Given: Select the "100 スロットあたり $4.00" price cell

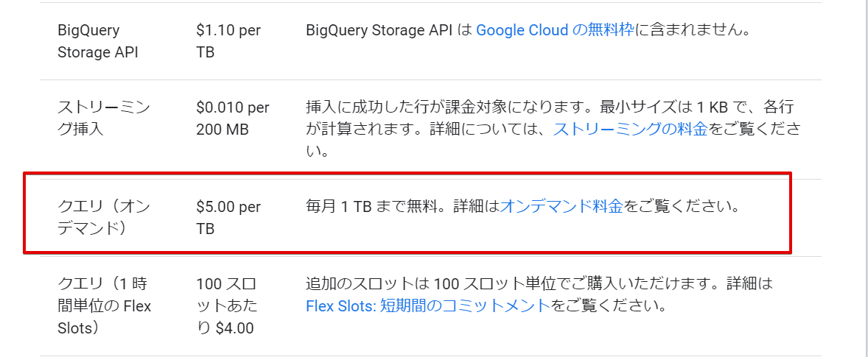Looking at the screenshot, I should pyautogui.click(x=227, y=305).
